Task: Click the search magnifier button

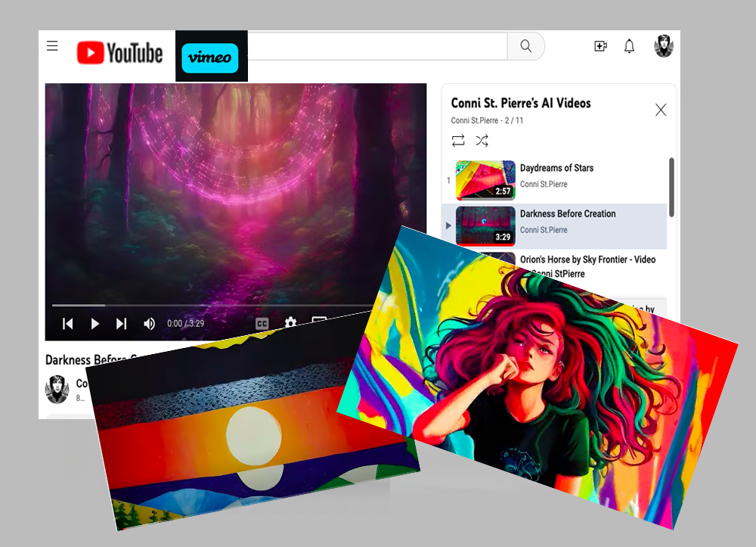Action: pyautogui.click(x=526, y=46)
